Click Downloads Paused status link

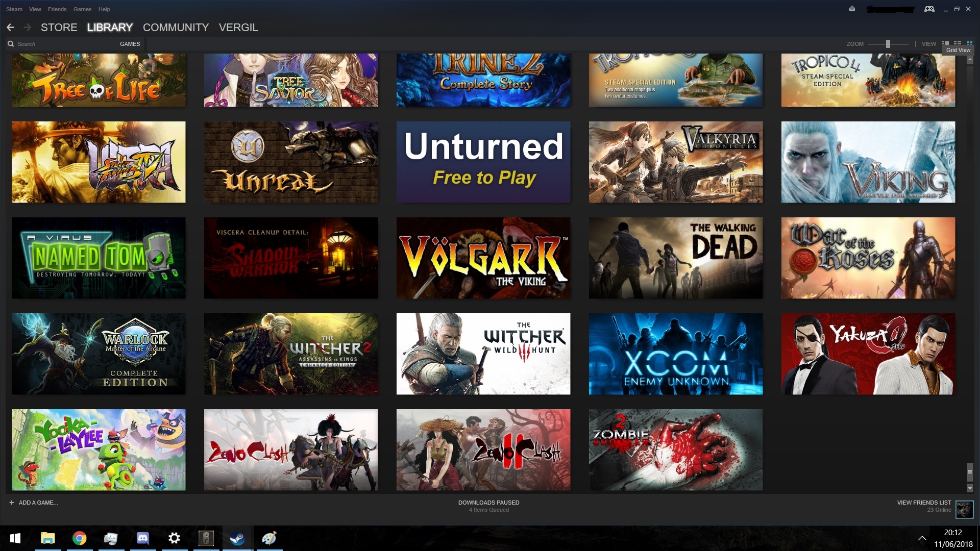point(488,503)
